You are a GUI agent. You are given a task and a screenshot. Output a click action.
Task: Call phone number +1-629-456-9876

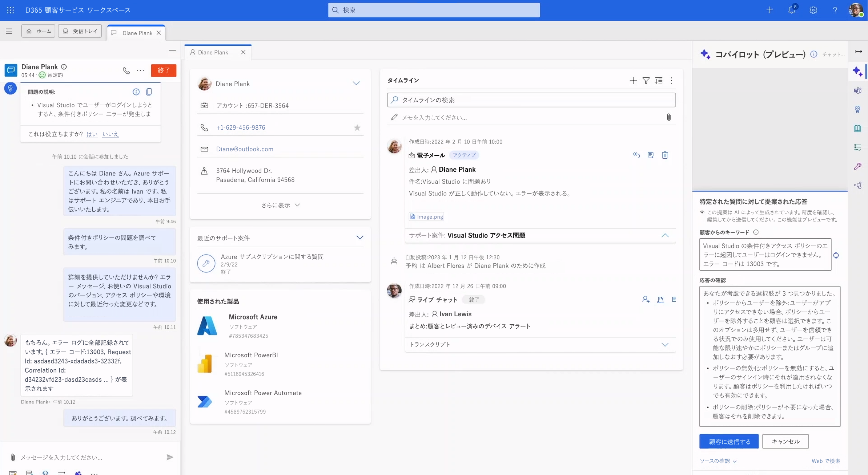tap(241, 127)
